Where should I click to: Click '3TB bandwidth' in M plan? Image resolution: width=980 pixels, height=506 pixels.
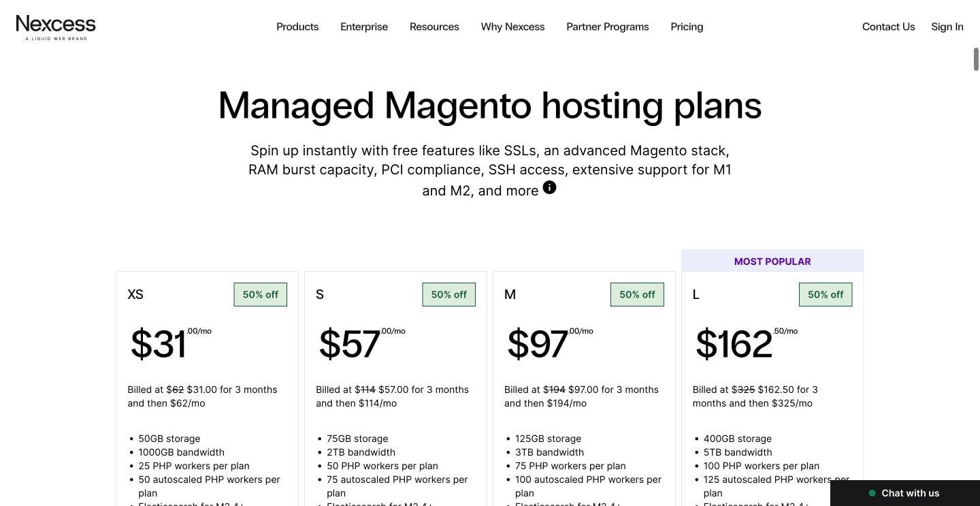coord(549,452)
